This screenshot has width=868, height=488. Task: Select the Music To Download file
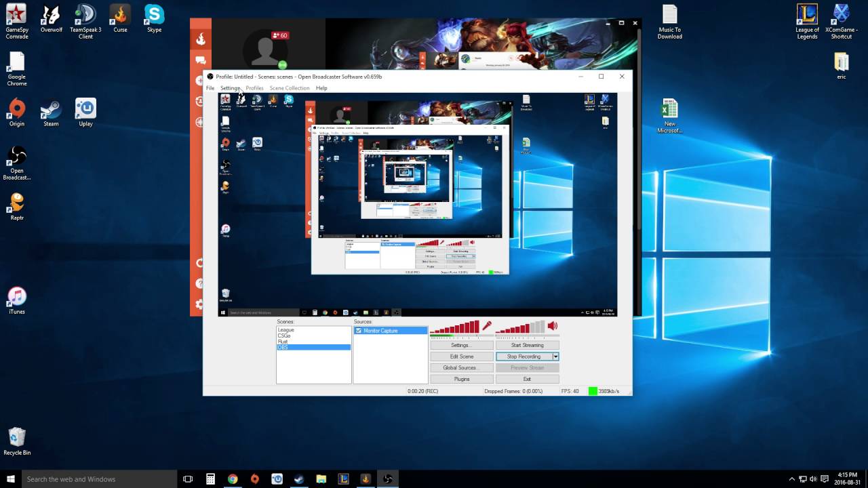pyautogui.click(x=669, y=22)
